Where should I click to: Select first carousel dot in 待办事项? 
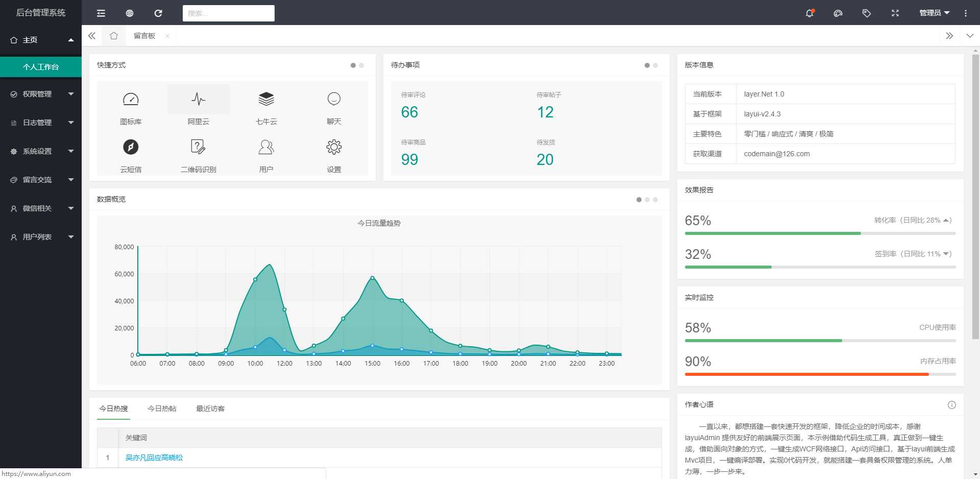click(x=647, y=65)
